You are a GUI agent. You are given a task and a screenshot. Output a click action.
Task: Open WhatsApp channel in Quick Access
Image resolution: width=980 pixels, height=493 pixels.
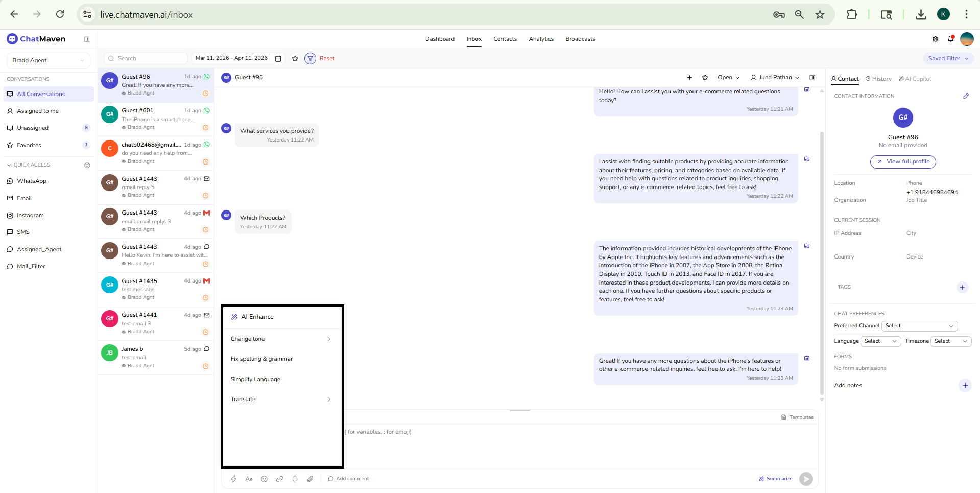point(32,181)
